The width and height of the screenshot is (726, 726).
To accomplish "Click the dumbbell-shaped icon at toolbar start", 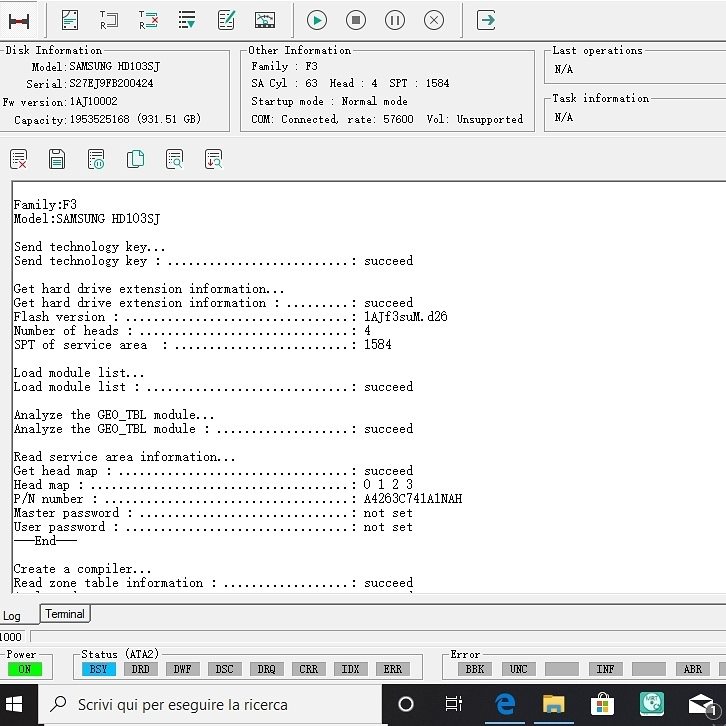I will [19, 21].
